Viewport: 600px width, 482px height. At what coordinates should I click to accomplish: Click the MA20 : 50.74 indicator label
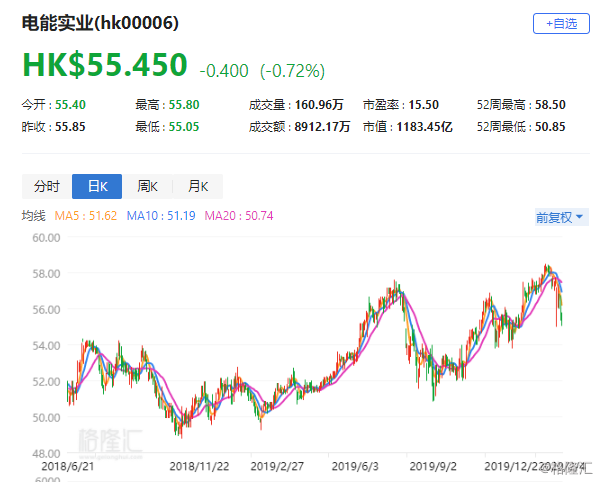pos(239,216)
